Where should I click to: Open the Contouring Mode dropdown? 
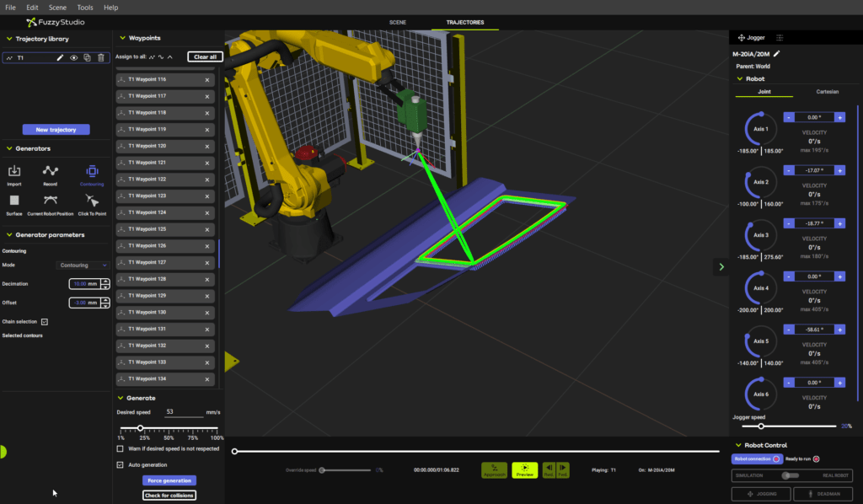[82, 265]
